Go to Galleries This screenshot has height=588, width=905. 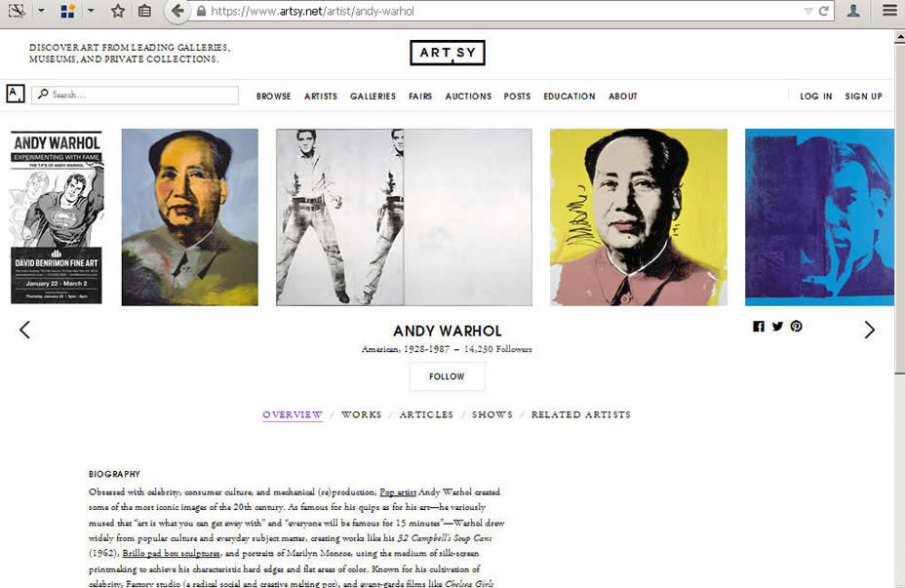(x=373, y=97)
